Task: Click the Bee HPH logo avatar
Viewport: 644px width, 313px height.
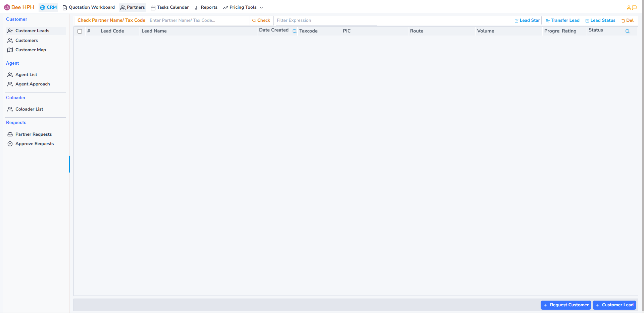Action: (x=7, y=7)
